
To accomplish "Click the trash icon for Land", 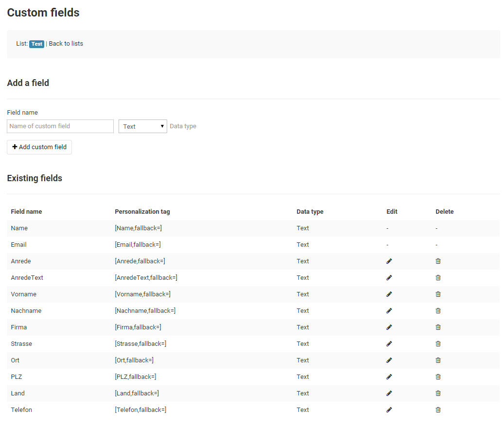I will point(438,393).
